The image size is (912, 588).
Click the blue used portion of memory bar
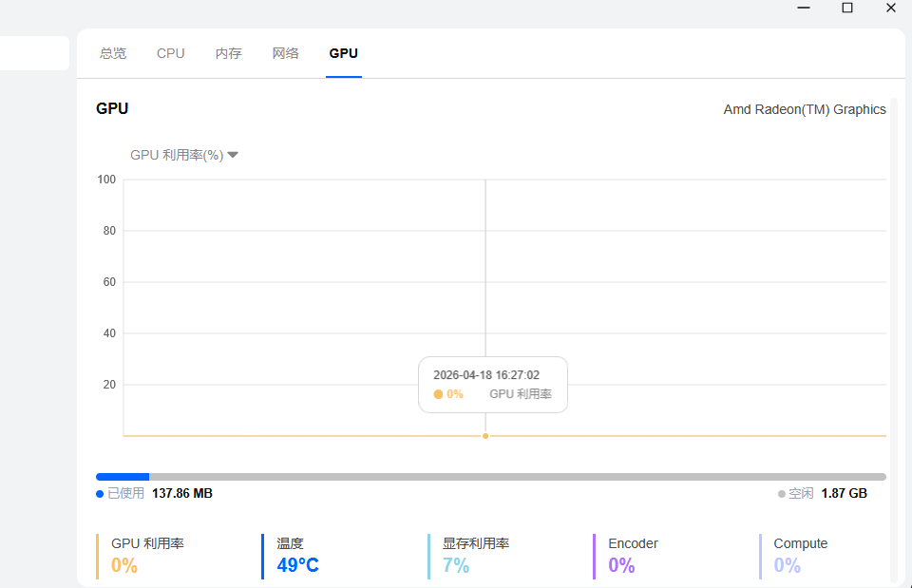123,477
